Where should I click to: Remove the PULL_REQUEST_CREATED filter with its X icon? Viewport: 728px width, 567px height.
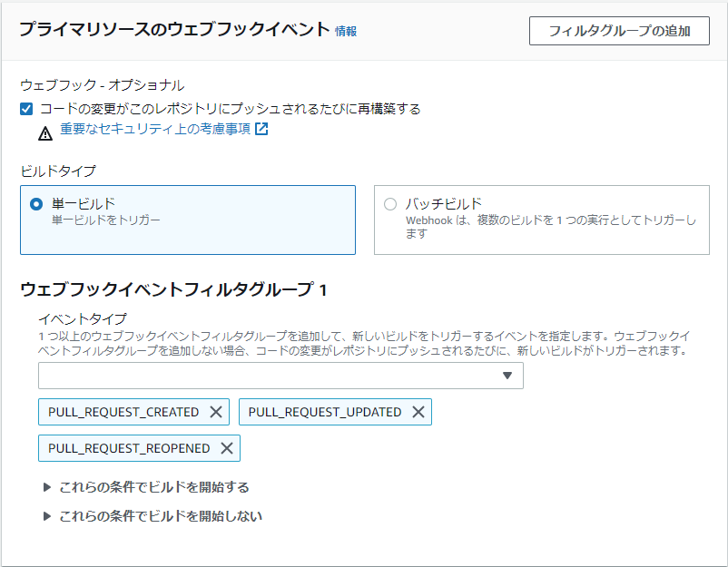pyautogui.click(x=215, y=412)
